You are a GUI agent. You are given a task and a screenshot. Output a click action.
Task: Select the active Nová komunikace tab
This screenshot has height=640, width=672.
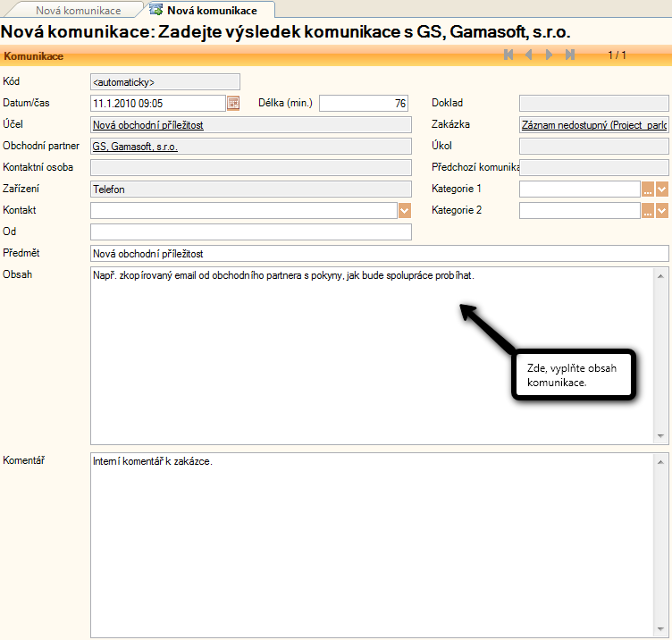(212, 11)
